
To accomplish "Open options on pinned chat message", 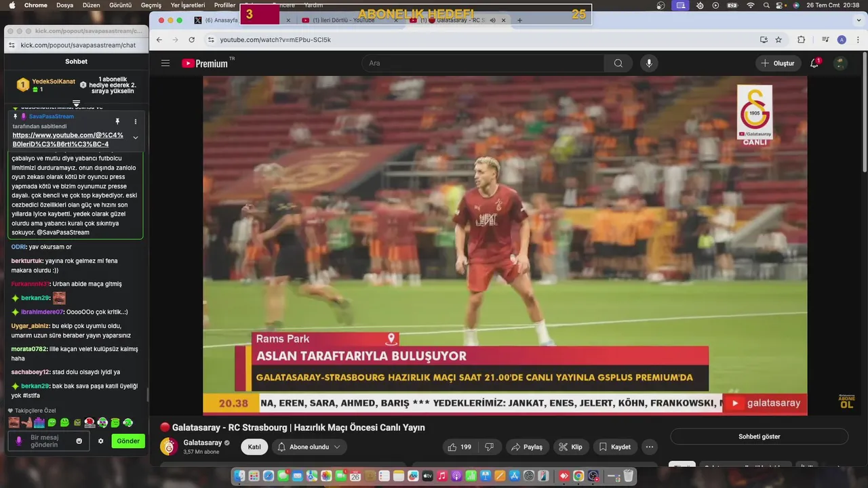I will pyautogui.click(x=135, y=121).
